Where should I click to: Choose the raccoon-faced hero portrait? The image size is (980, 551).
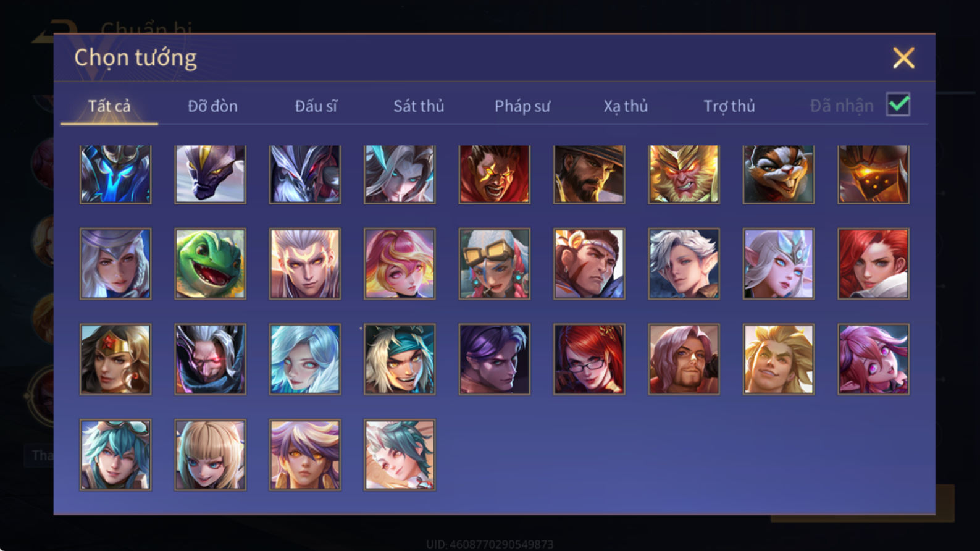778,174
